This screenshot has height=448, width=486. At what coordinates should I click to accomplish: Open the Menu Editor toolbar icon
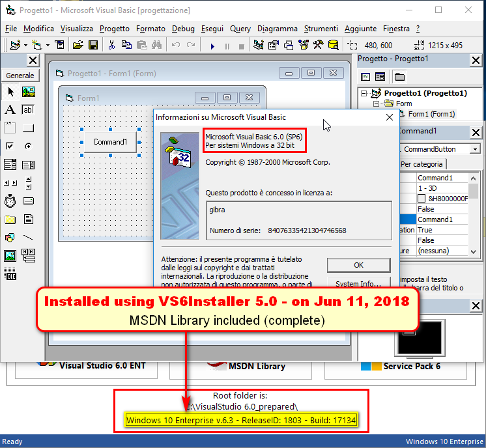(x=59, y=45)
